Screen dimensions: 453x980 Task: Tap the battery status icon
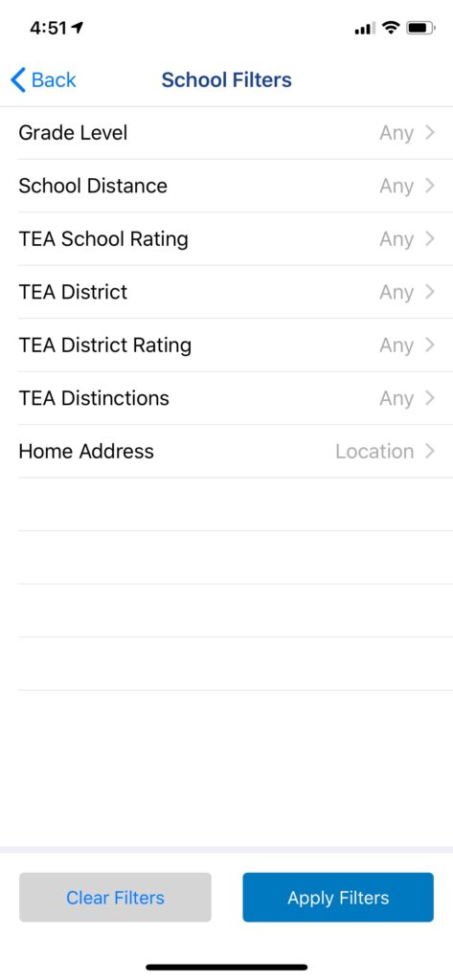(420, 28)
